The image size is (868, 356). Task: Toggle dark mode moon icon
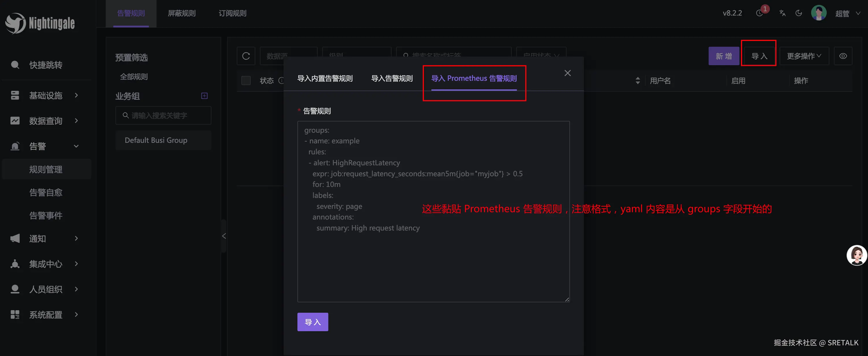799,13
